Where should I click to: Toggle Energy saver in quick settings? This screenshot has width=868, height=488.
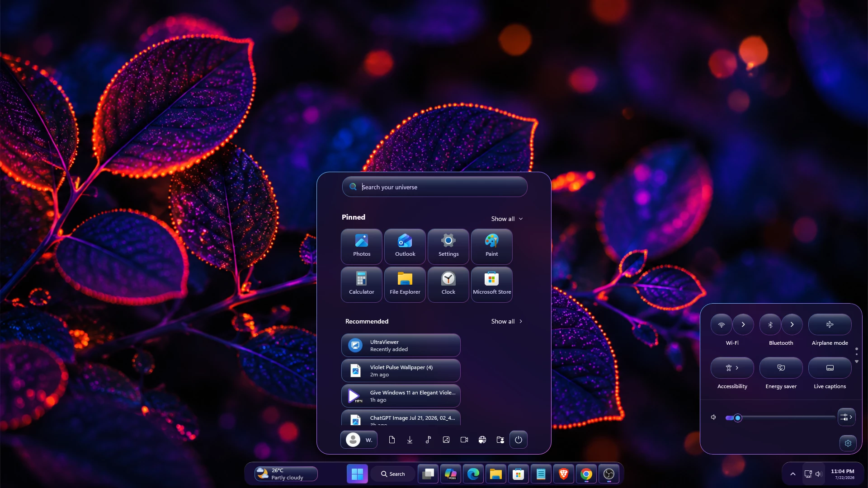coord(781,368)
